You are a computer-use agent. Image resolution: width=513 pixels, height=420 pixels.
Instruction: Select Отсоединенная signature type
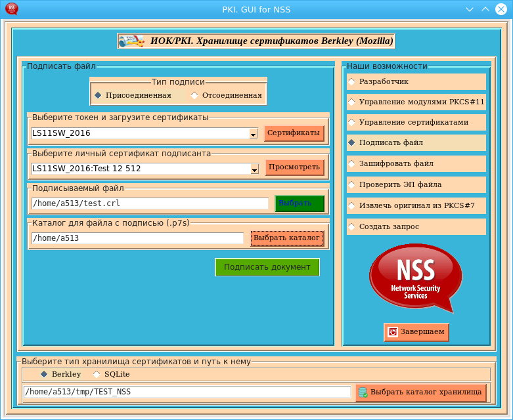pos(228,95)
